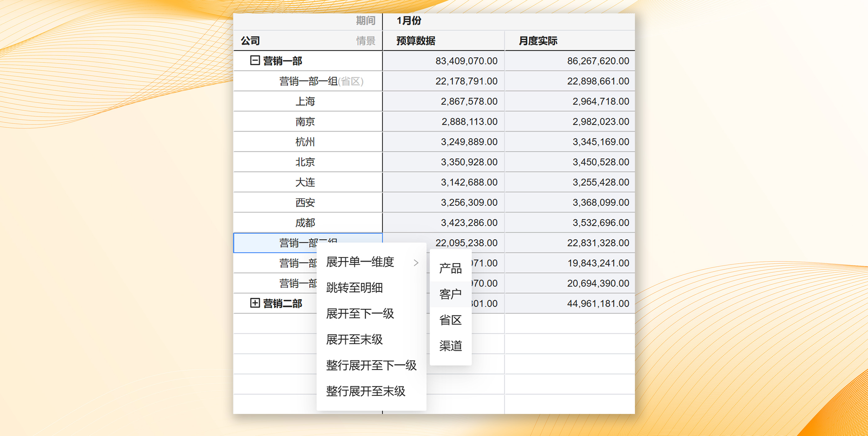Pick 客户 from the dimension submenu
The height and width of the screenshot is (436, 868).
451,293
